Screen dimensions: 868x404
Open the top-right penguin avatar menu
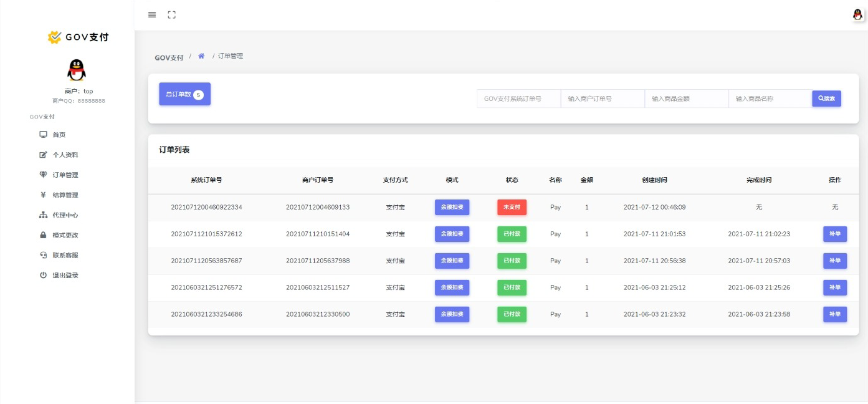(x=858, y=15)
